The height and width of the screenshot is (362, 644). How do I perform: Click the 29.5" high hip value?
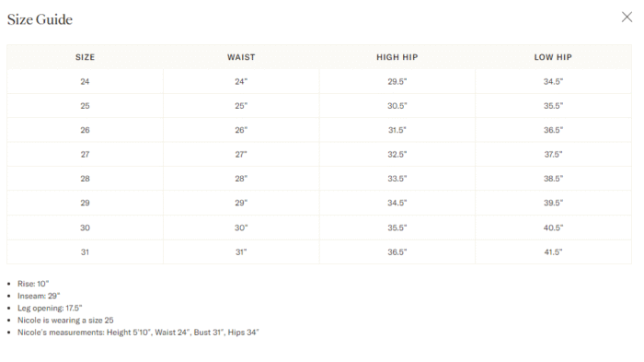397,81
